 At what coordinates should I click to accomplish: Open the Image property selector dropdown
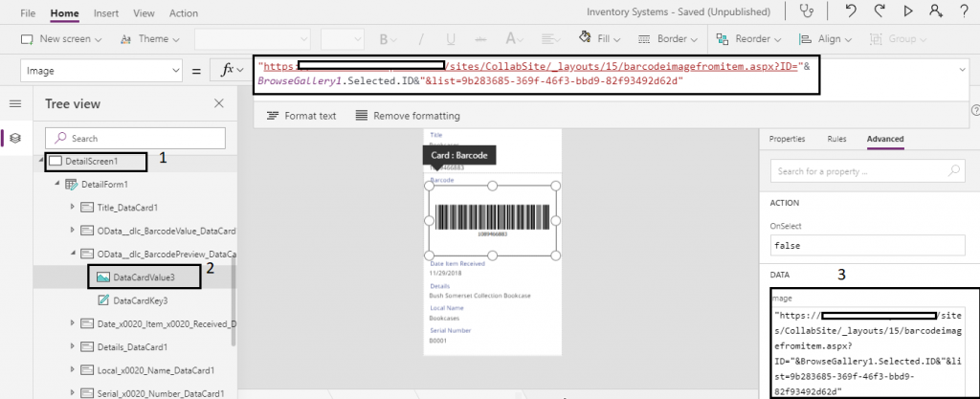click(x=101, y=71)
